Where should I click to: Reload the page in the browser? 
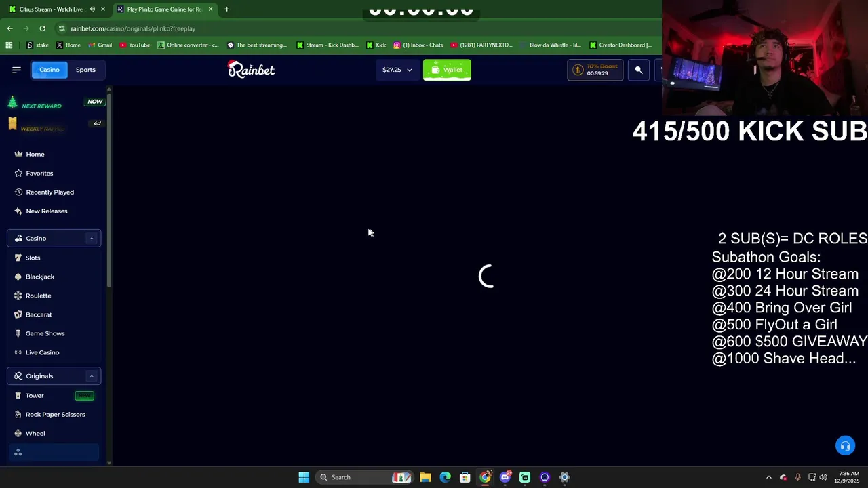click(x=42, y=28)
